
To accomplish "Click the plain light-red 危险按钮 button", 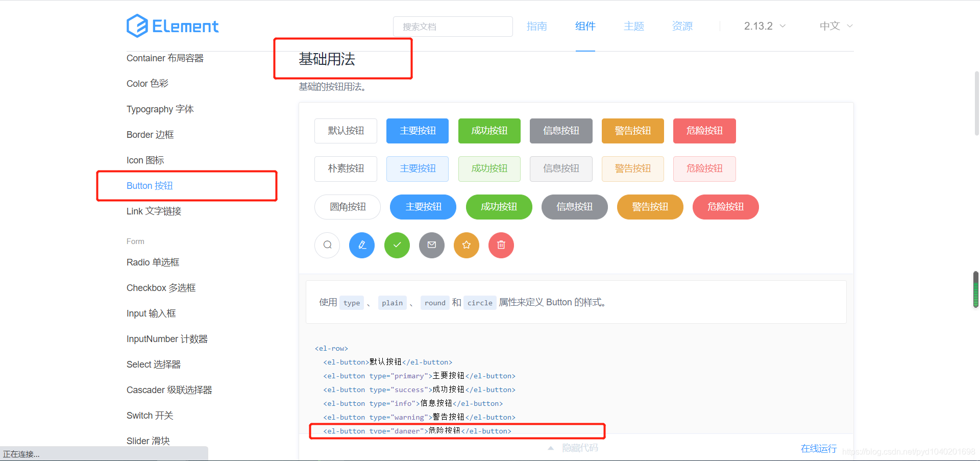I will coord(704,169).
